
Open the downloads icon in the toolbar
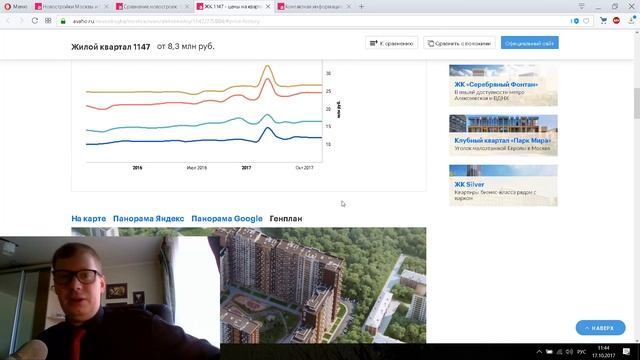pos(631,21)
